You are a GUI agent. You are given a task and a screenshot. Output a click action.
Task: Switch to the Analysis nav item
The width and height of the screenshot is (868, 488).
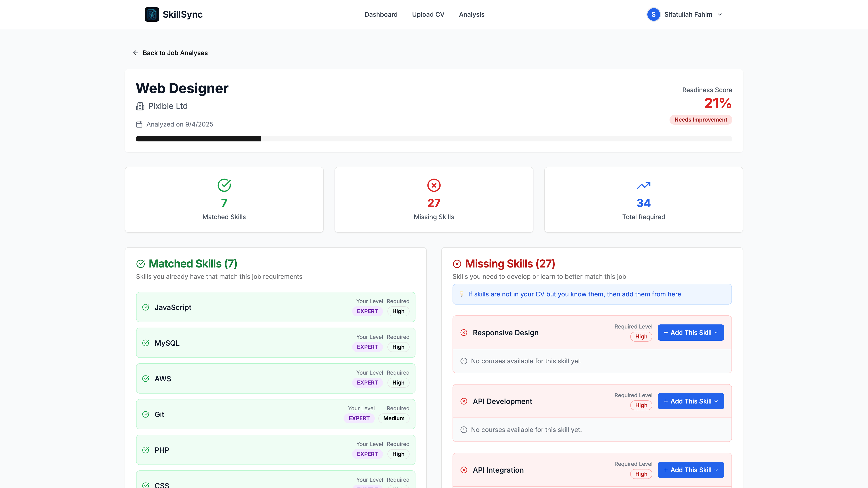tap(471, 14)
